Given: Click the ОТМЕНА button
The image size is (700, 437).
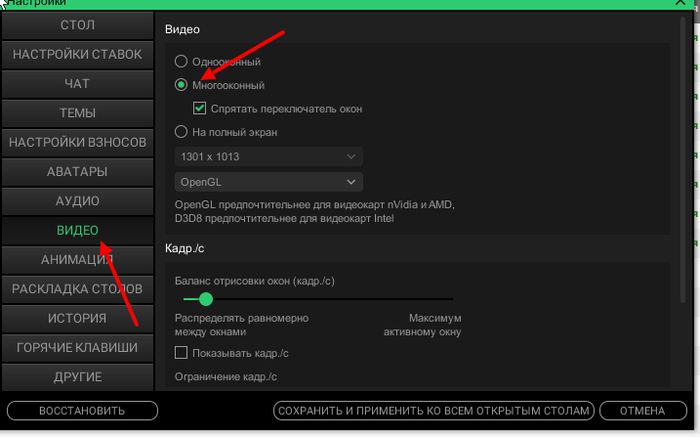Looking at the screenshot, I should pos(643,411).
